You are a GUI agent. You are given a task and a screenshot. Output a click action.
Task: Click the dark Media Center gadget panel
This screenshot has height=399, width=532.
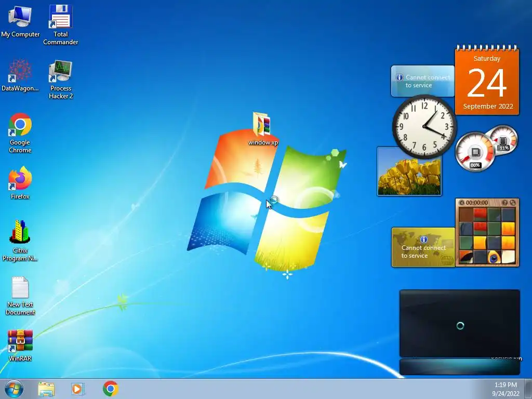pyautogui.click(x=459, y=332)
